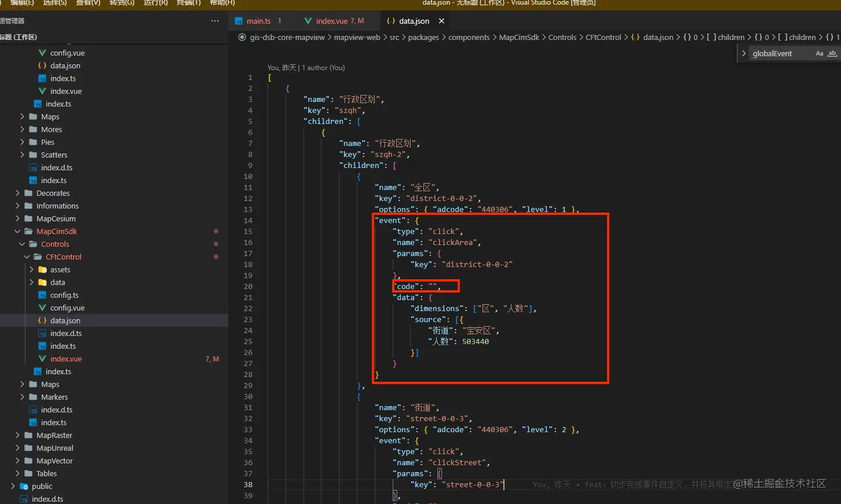The height and width of the screenshot is (504, 841).
Task: Click line number 30 in gutter
Action: click(248, 396)
